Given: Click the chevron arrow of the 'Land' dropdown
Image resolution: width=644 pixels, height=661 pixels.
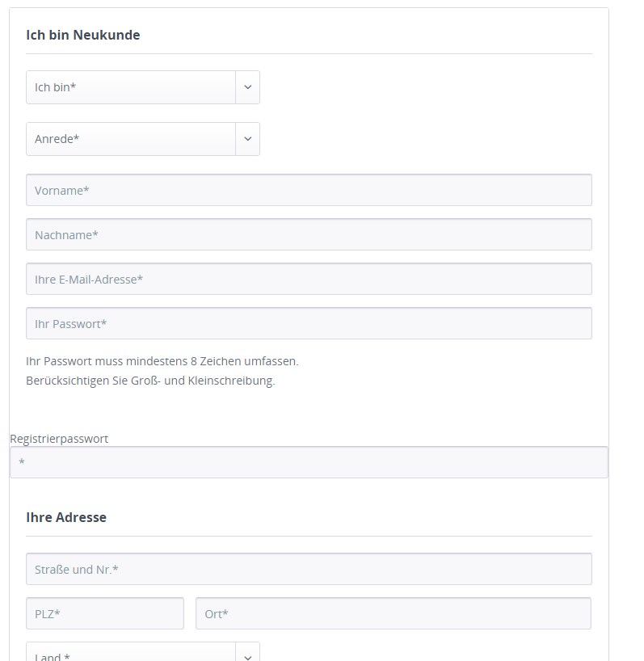Looking at the screenshot, I should point(247,655).
